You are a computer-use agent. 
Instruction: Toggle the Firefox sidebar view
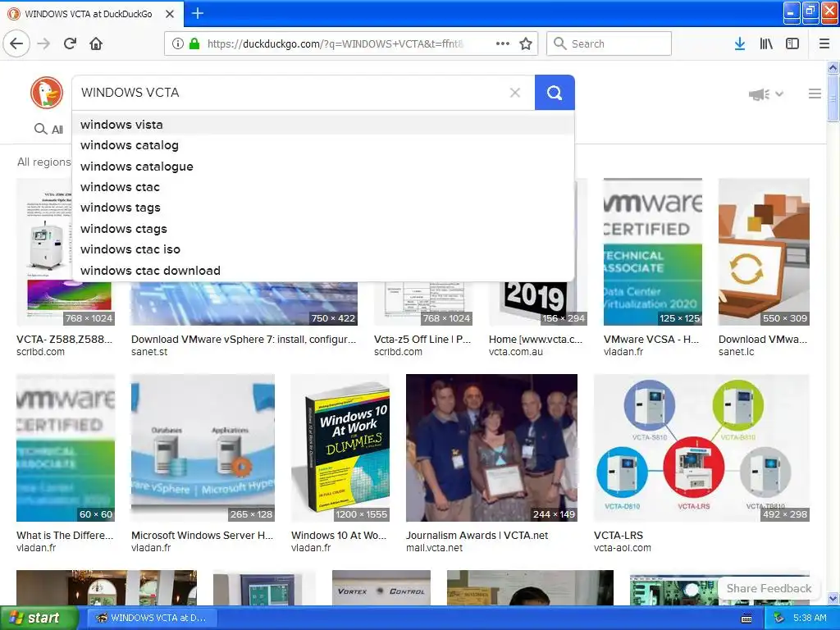click(x=792, y=44)
